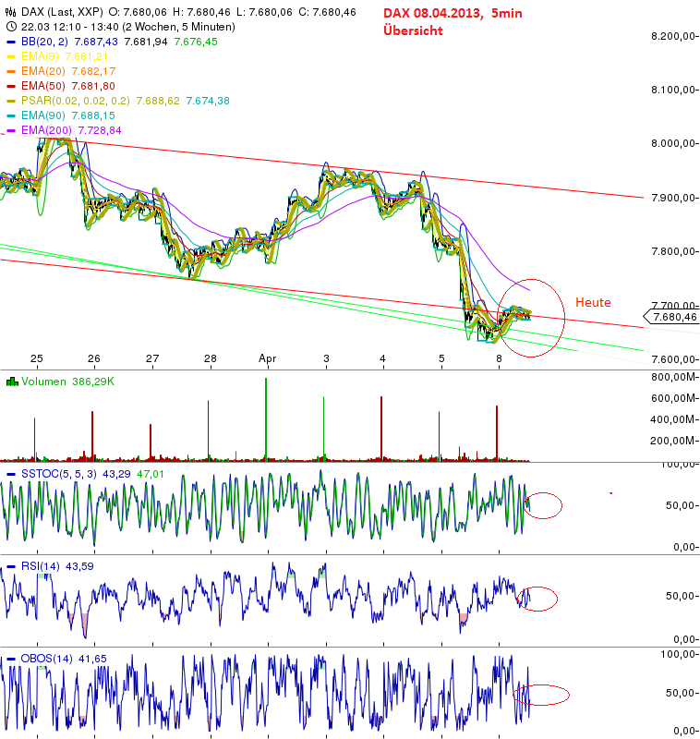The image size is (700, 739).
Task: Select the EMA(50) indicator label
Action: point(42,86)
